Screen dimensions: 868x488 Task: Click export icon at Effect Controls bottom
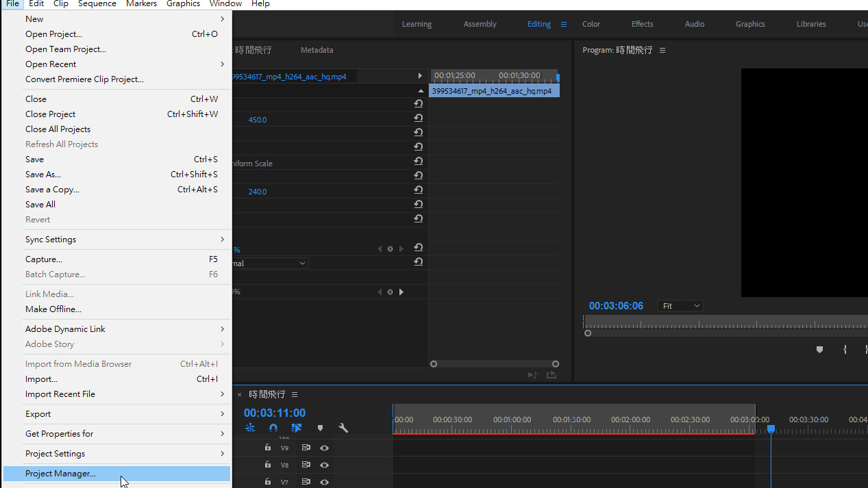pos(551,375)
